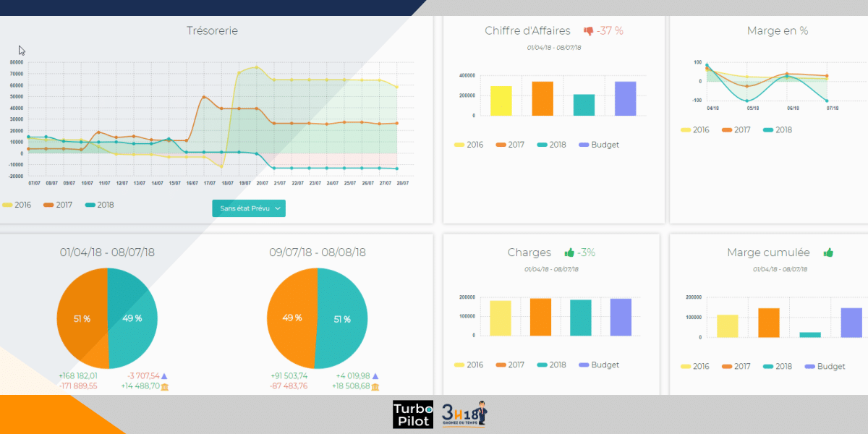Click the 3H18 logo in the footer
Image resolution: width=868 pixels, height=434 pixels.
[465, 414]
